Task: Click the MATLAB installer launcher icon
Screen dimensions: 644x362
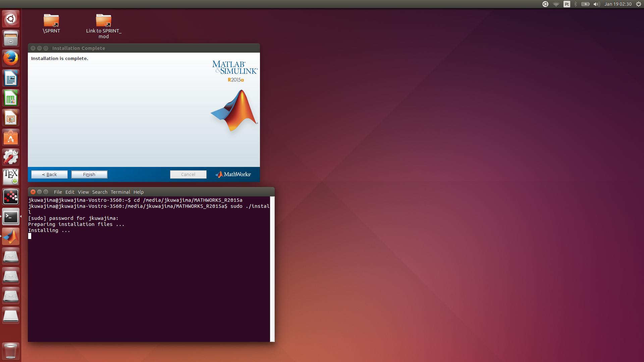Action: click(x=11, y=236)
